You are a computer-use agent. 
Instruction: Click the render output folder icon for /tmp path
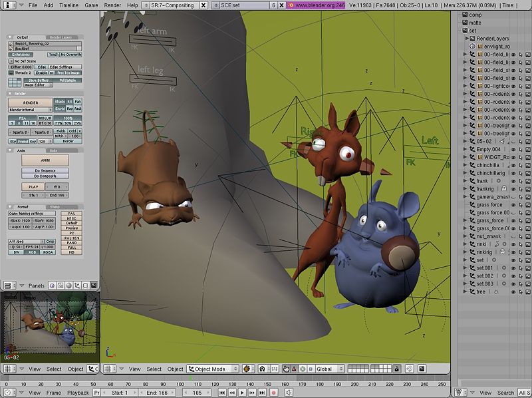coord(11,44)
